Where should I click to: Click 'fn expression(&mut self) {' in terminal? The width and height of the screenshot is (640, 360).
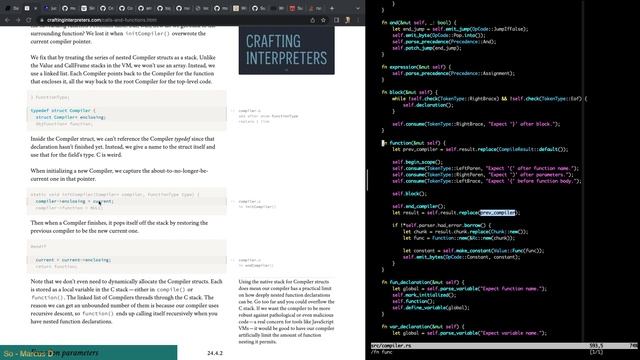click(416, 67)
